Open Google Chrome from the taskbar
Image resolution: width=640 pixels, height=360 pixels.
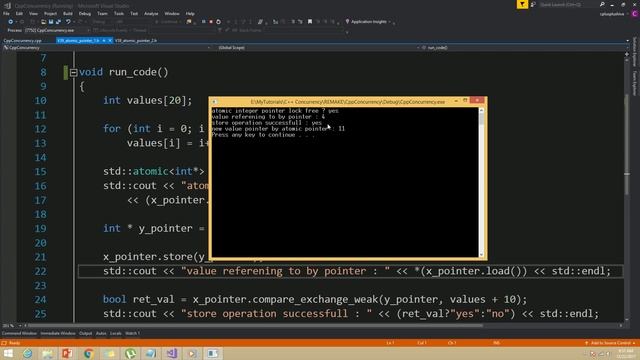coord(89,353)
